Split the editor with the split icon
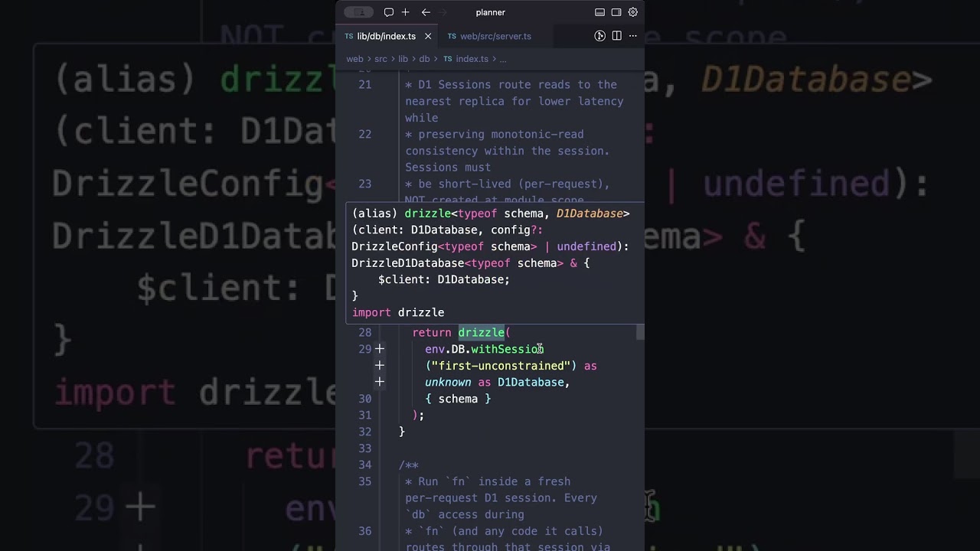The image size is (980, 551). click(x=616, y=36)
